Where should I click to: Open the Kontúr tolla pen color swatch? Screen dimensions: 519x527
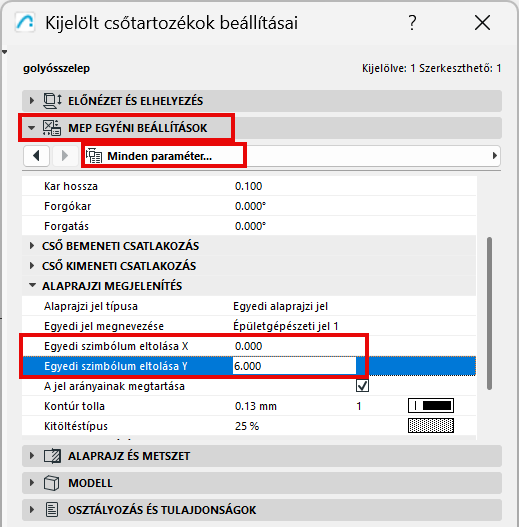click(431, 406)
